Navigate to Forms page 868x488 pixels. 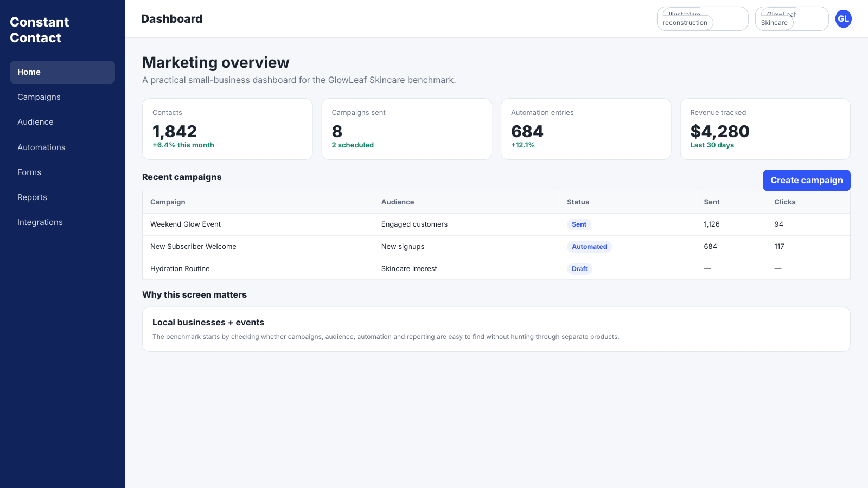point(62,172)
